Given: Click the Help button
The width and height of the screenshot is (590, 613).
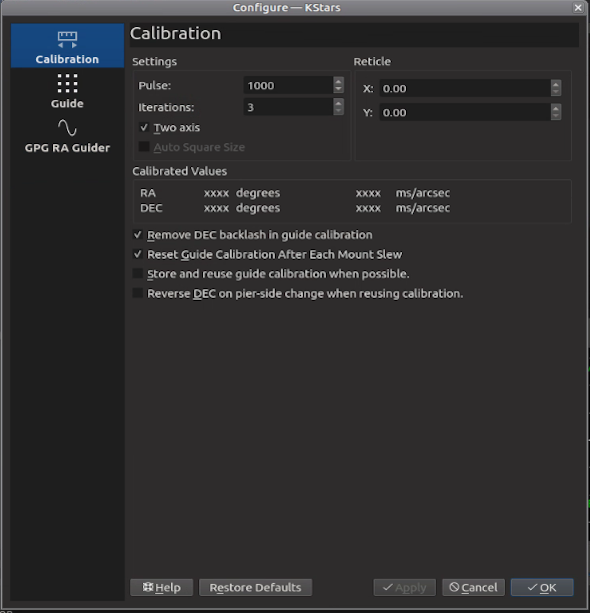Looking at the screenshot, I should pos(161,587).
